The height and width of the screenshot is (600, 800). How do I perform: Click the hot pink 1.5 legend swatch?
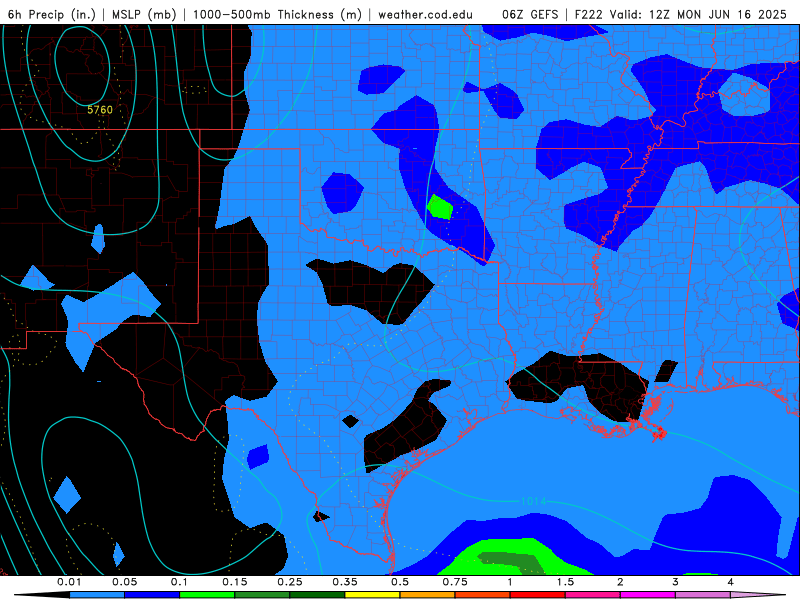click(x=593, y=595)
